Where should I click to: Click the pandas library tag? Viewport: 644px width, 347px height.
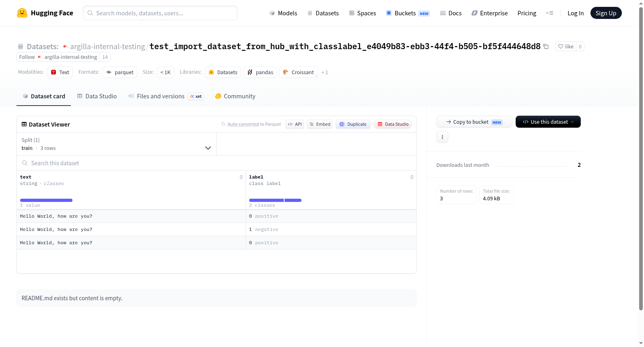pyautogui.click(x=260, y=72)
